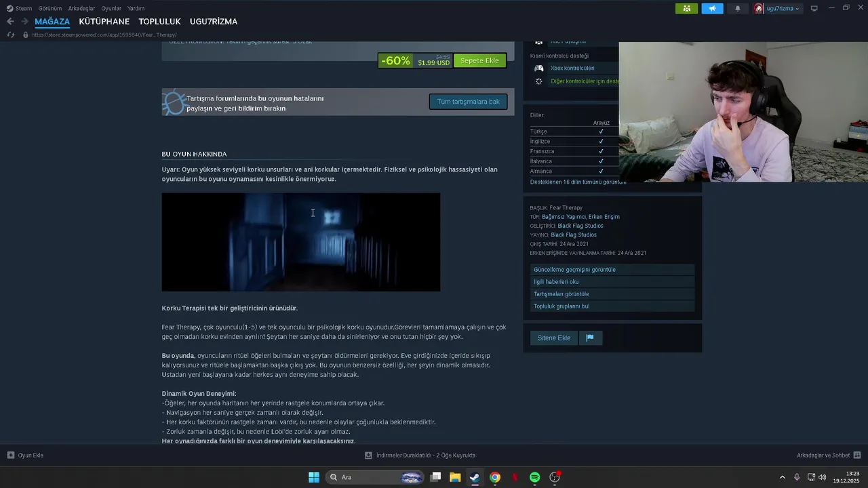Click the store URL address field
Image resolution: width=868 pixels, height=488 pixels.
coord(104,35)
